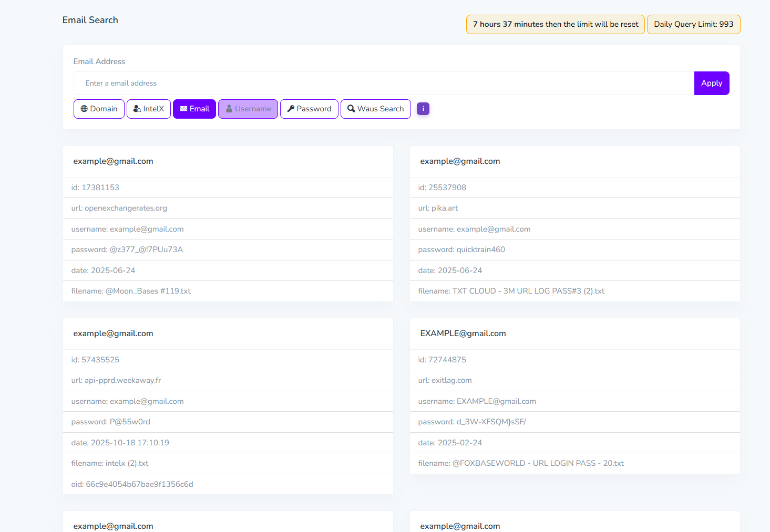
Task: Select the Waus Search mode
Action: coord(376,109)
